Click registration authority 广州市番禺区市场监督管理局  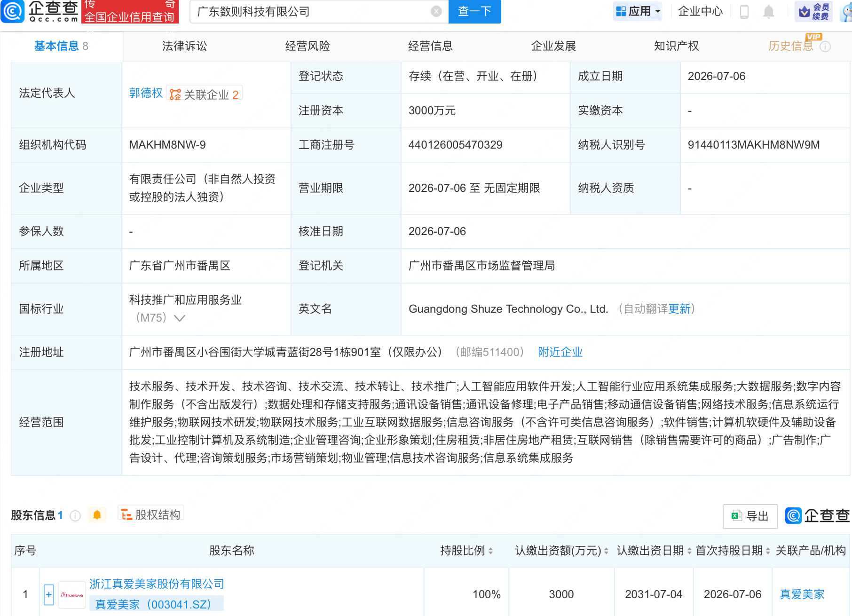point(481,266)
